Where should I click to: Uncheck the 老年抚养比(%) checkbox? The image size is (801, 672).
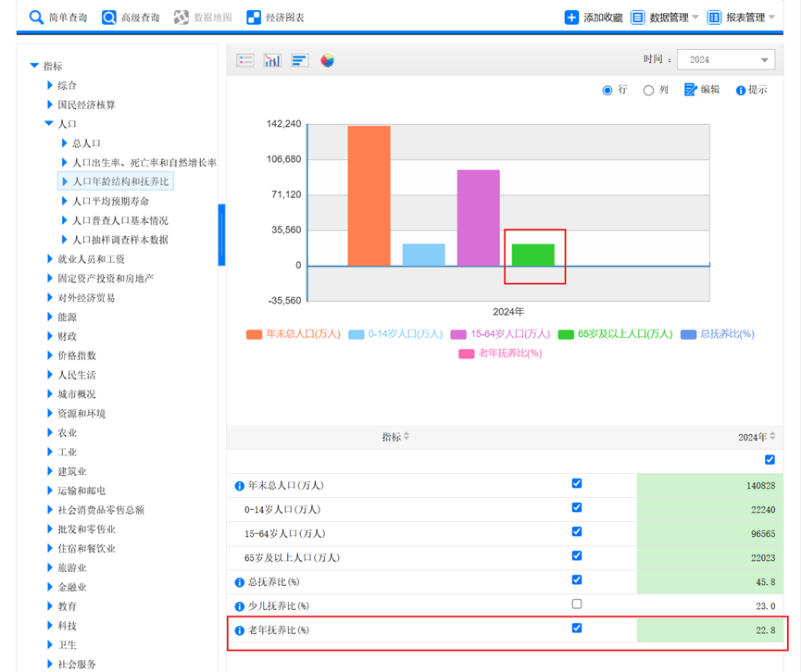coord(576,628)
